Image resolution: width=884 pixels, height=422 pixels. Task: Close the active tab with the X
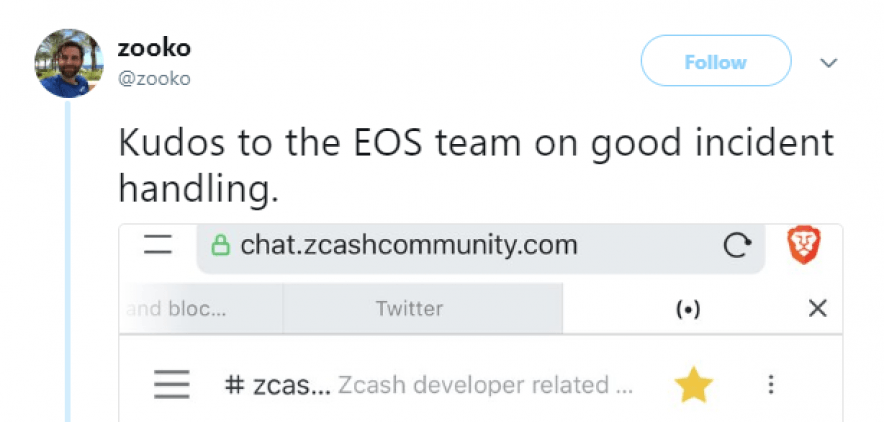click(817, 309)
